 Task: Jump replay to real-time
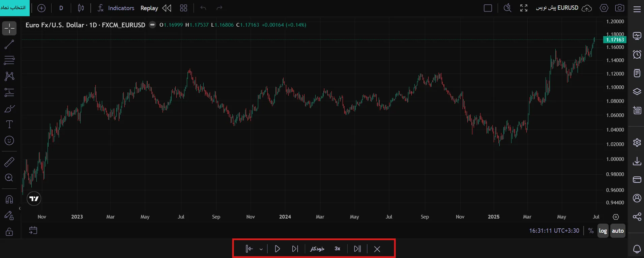coord(357,249)
